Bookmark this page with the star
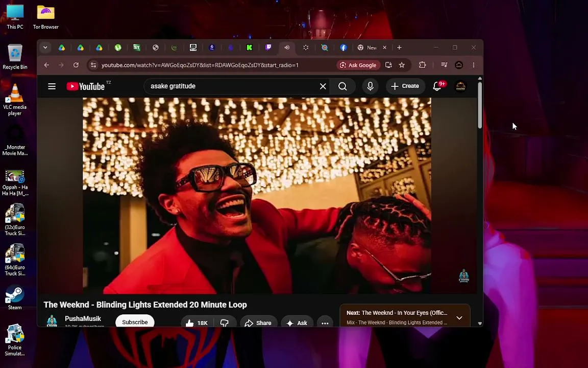 point(402,65)
